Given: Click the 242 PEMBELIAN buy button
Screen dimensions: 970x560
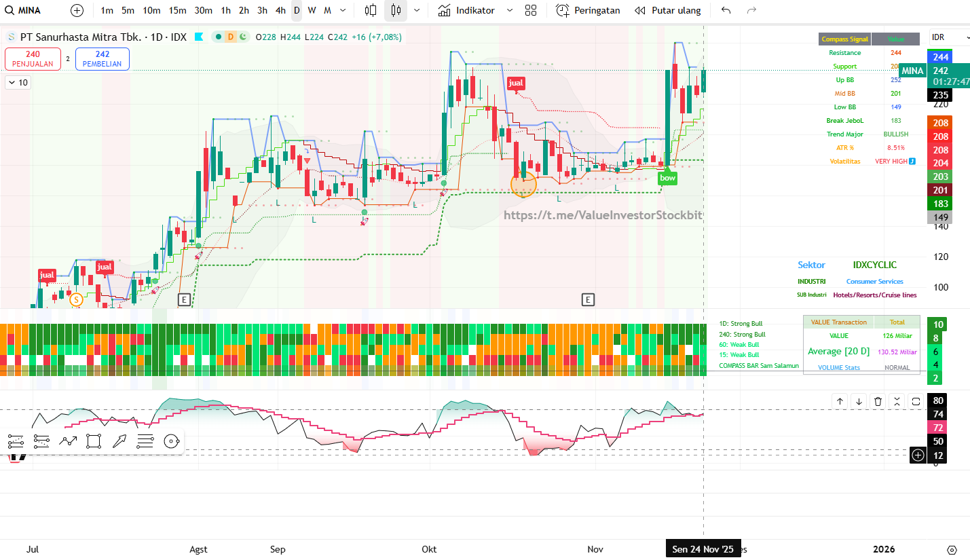Looking at the screenshot, I should (102, 59).
